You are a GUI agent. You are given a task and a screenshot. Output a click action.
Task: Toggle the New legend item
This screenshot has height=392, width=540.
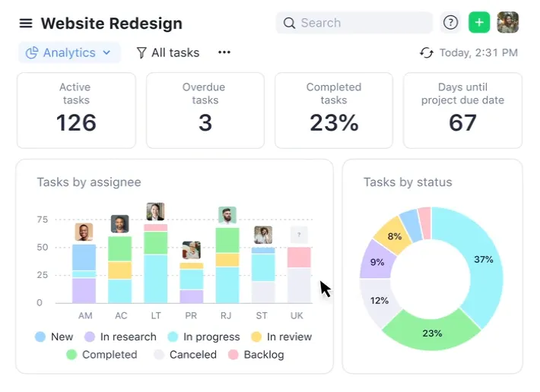click(x=55, y=337)
